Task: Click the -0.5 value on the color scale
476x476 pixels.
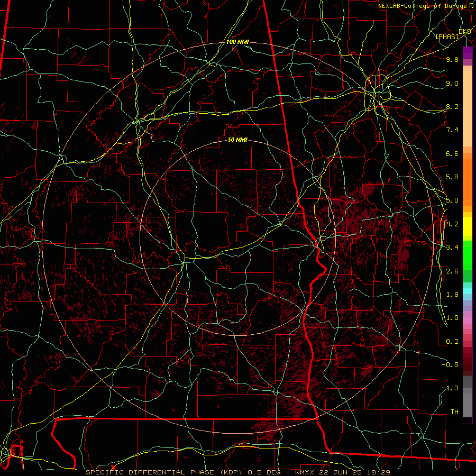Action: pos(450,365)
